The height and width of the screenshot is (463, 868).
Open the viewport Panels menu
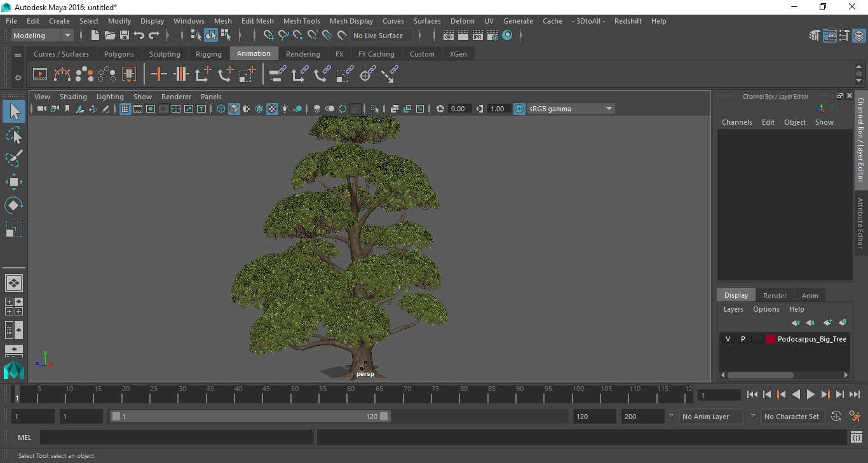[211, 97]
